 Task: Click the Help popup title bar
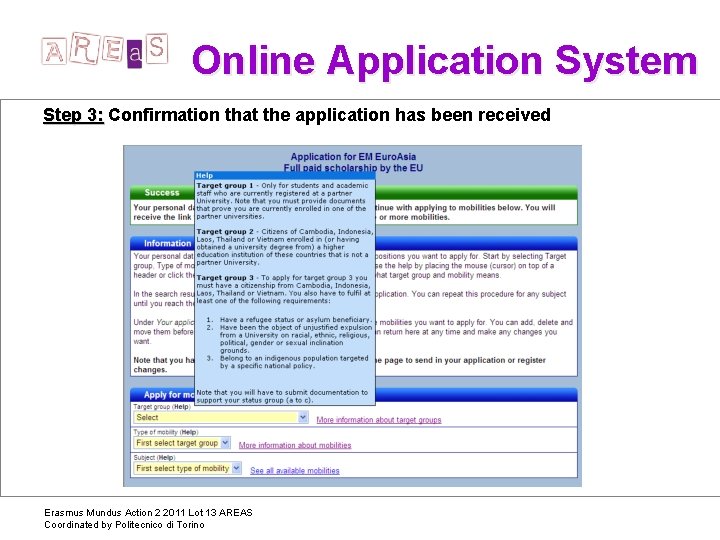pyautogui.click(x=285, y=175)
